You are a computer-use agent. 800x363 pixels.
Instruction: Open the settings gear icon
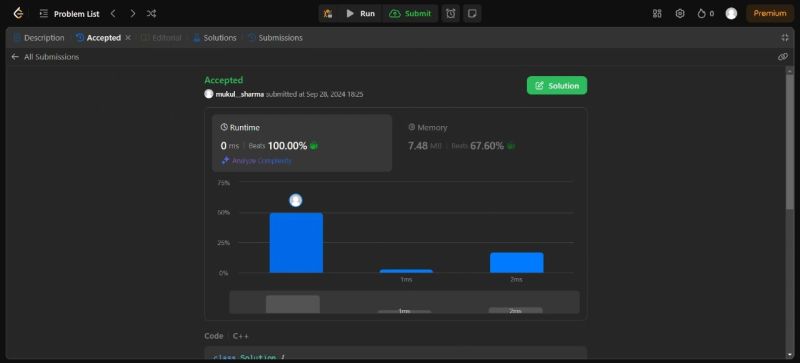tap(680, 14)
